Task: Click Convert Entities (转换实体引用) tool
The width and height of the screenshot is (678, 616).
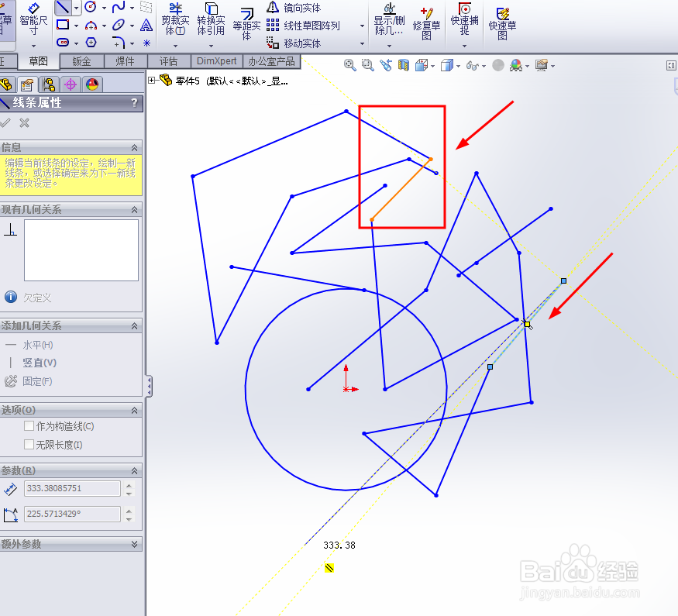Action: (x=211, y=19)
